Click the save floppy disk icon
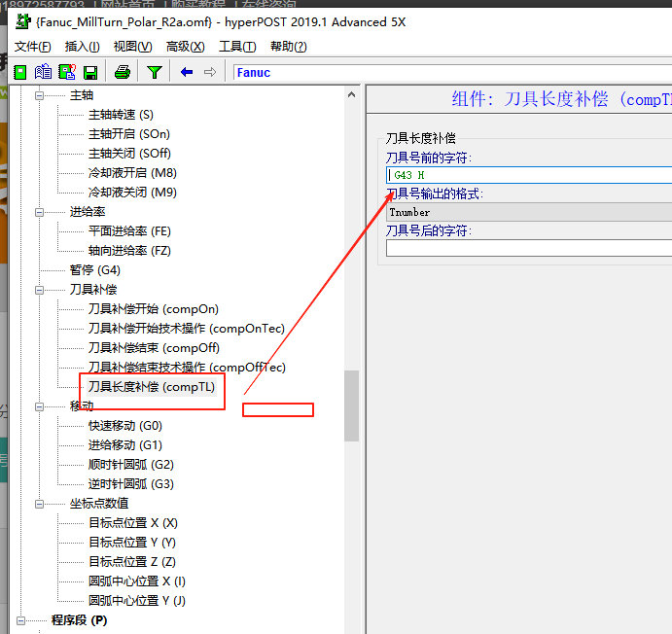672x634 pixels. tap(90, 72)
